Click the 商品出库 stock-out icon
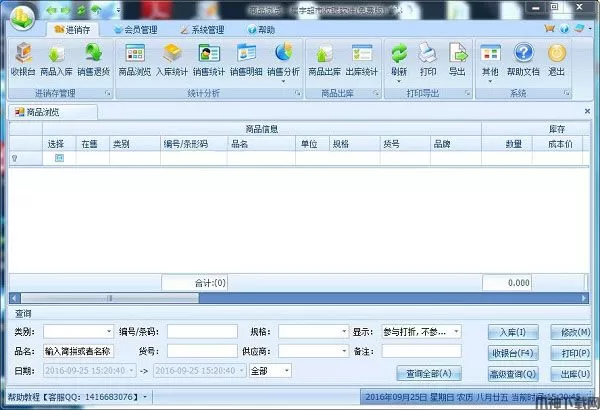 coord(324,57)
